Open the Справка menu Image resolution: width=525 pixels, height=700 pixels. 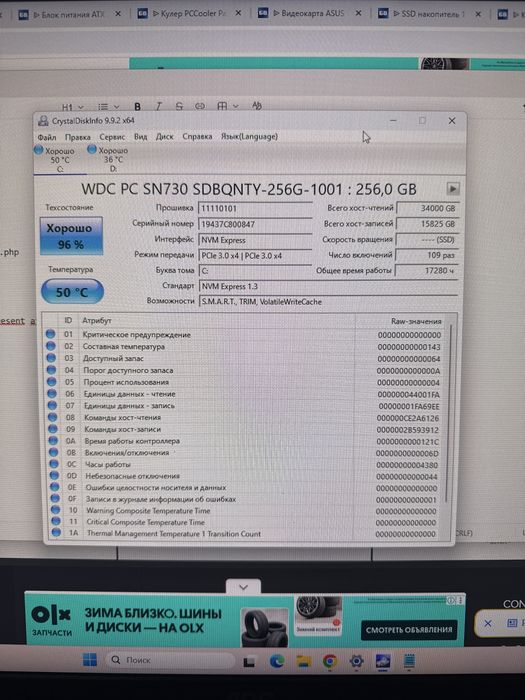(197, 137)
